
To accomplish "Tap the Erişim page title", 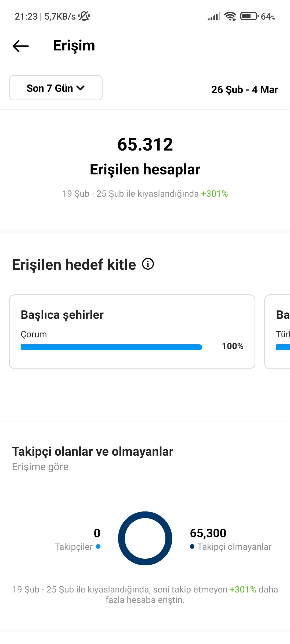I will [x=74, y=46].
